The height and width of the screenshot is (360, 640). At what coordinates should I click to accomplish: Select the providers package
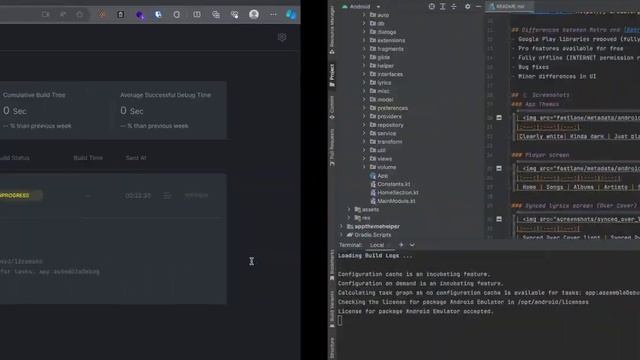385,116
